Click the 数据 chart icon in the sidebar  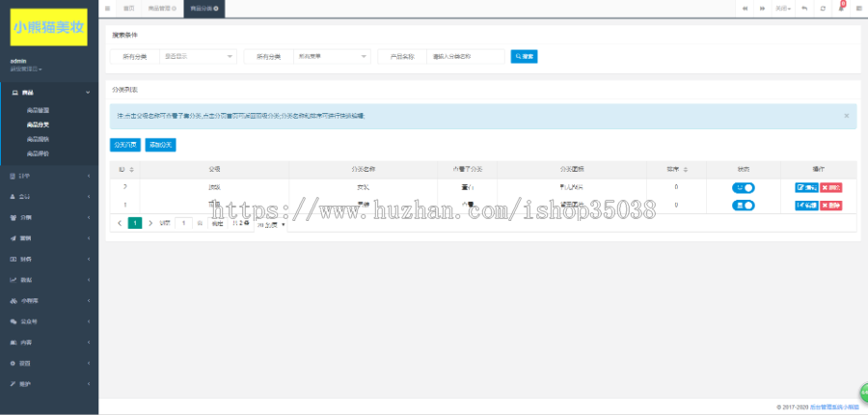14,280
